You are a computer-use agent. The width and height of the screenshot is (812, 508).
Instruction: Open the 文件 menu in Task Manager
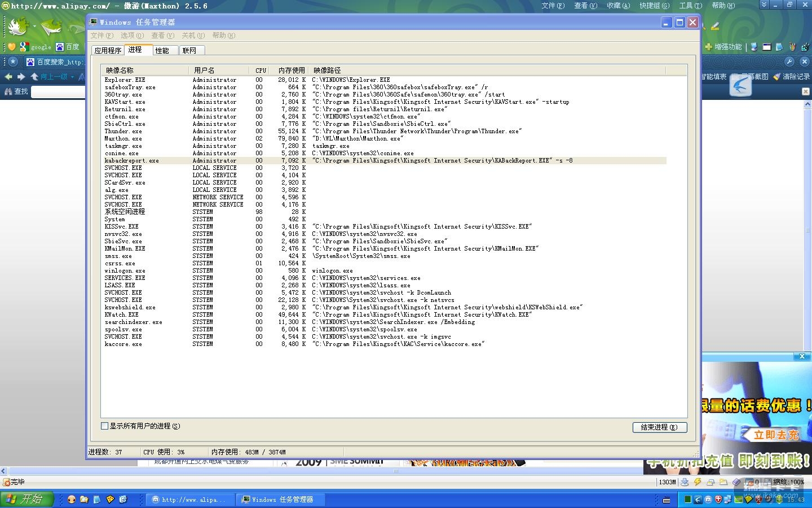(101, 36)
